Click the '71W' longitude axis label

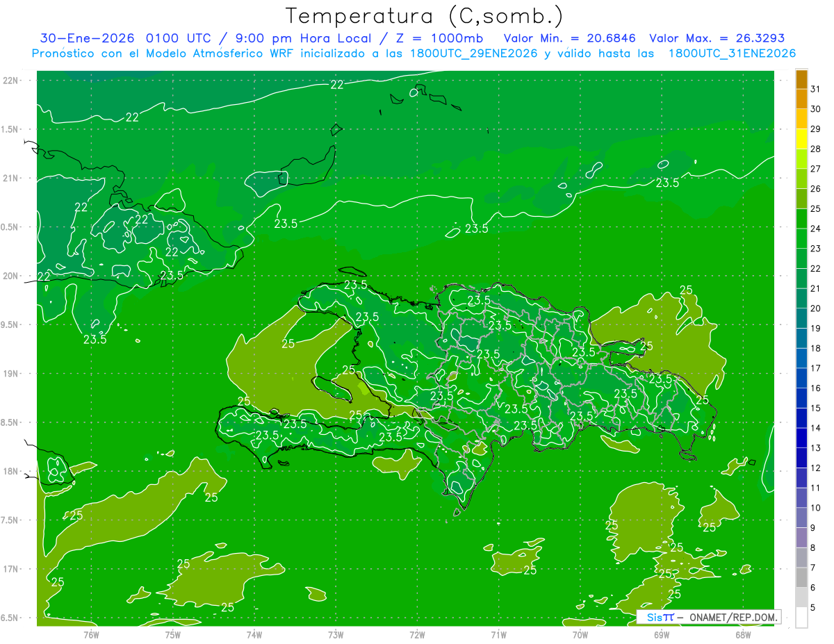[498, 634]
